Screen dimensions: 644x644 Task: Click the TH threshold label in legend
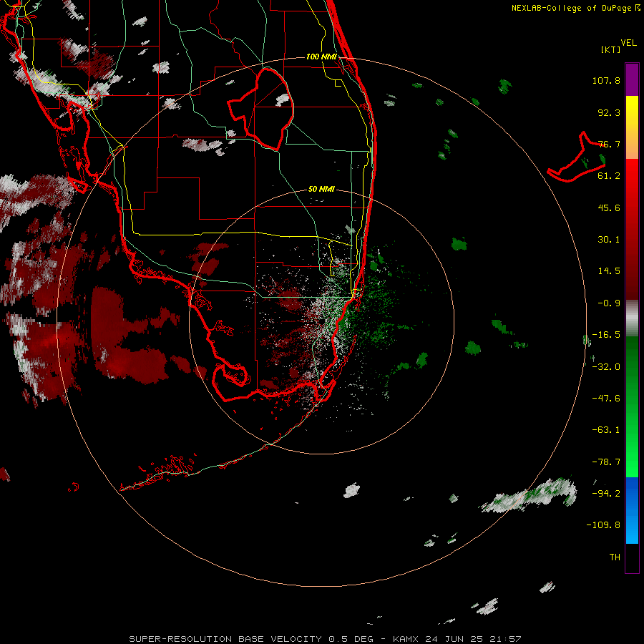615,557
